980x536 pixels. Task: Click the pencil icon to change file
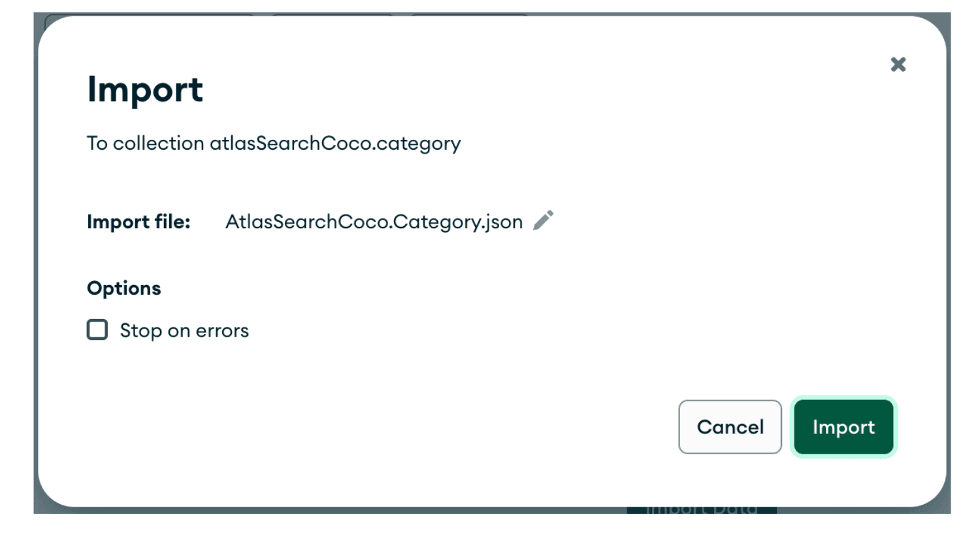click(543, 221)
